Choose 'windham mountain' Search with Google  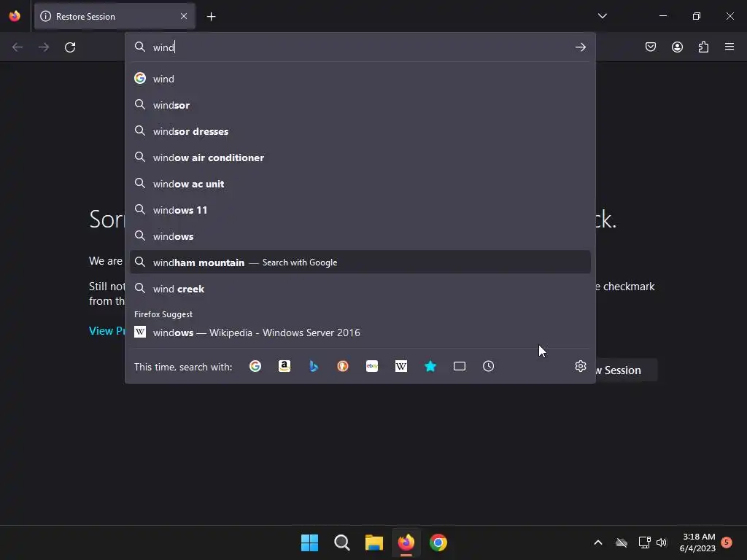(360, 262)
